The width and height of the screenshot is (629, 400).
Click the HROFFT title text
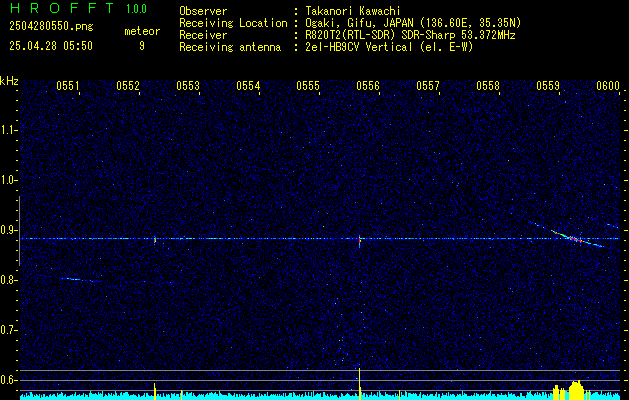pyautogui.click(x=62, y=8)
